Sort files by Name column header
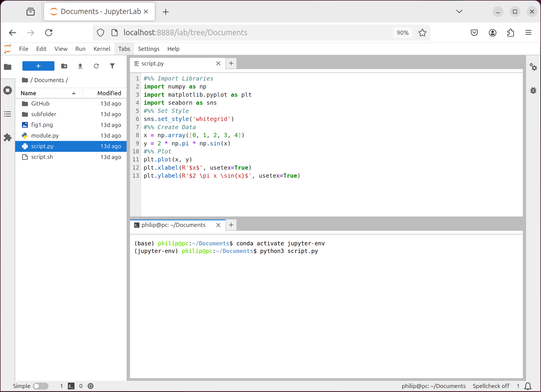Screen dimensions: 541x392 (x=49, y=93)
